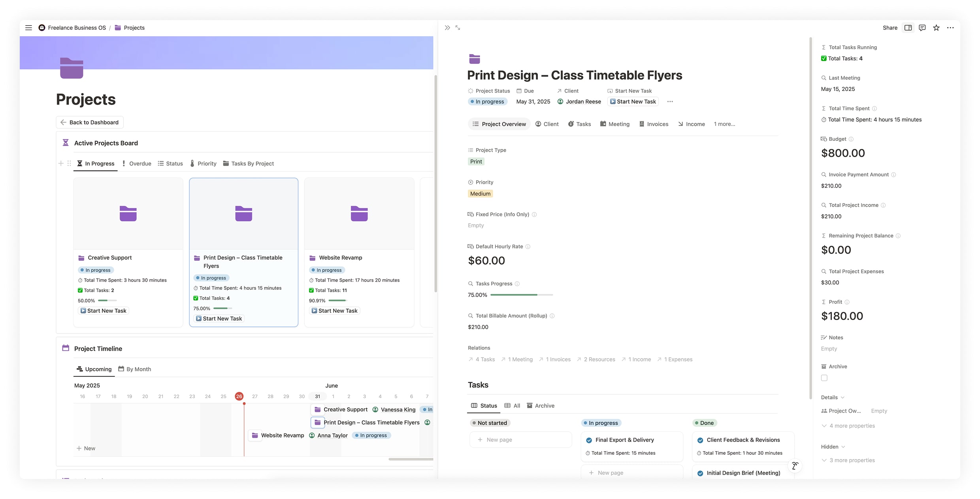Toggle Client Feedback & Revisions done checkmark
The image size is (980, 499).
(700, 440)
